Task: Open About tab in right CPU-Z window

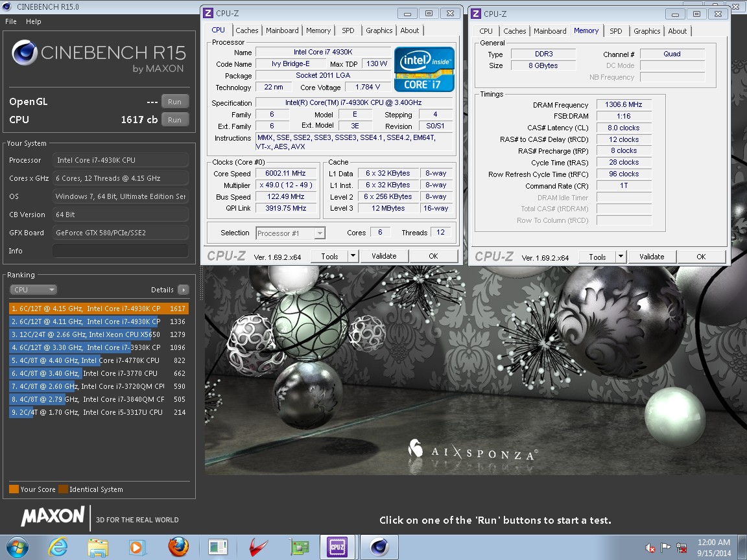Action: point(678,31)
